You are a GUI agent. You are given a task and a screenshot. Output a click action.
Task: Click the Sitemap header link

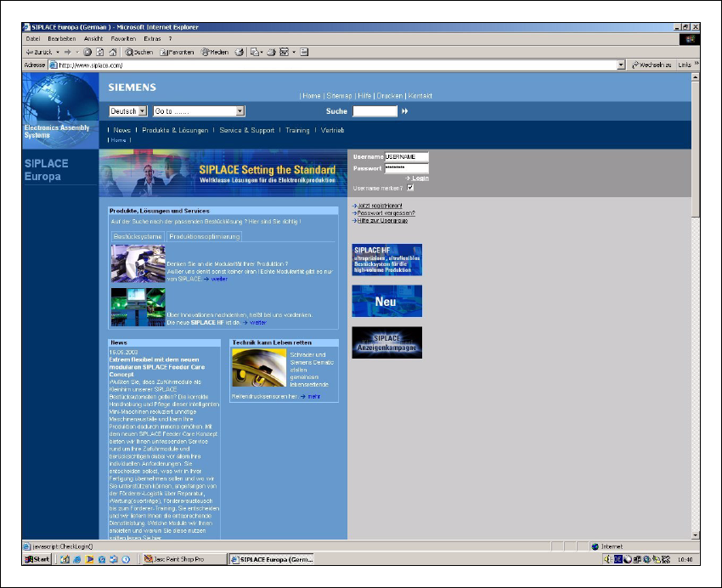tap(340, 96)
